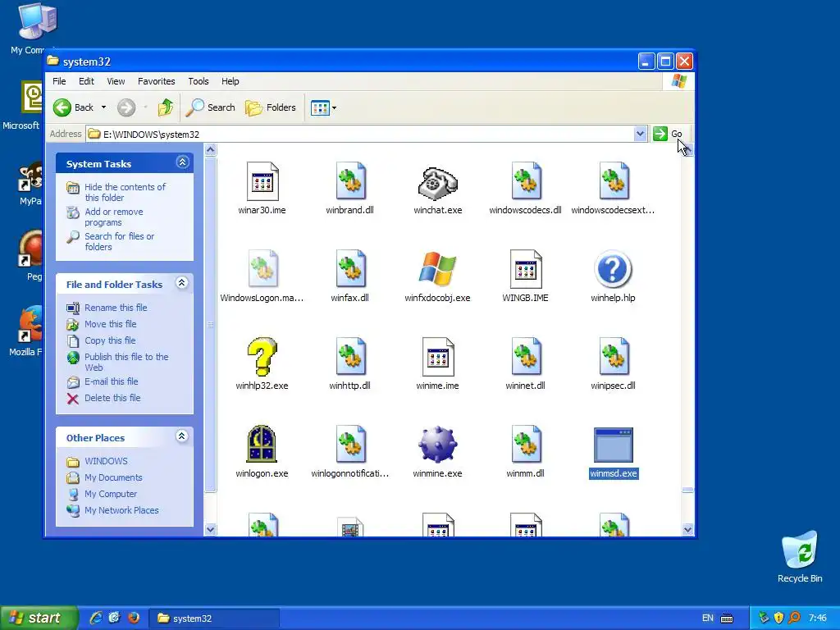Select the winlogonnotificati file icon

click(350, 444)
